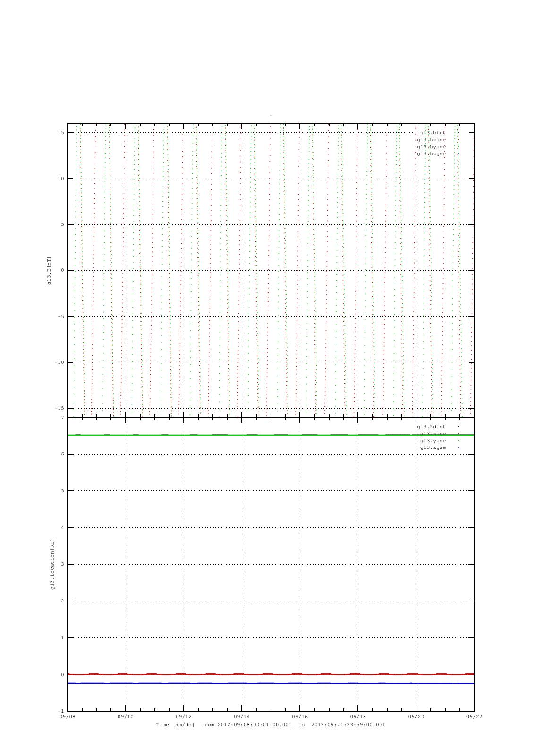Click the -1 tick label on lower plot
Image resolution: width=534 pixels, height=756 pixels.
pyautogui.click(x=61, y=711)
